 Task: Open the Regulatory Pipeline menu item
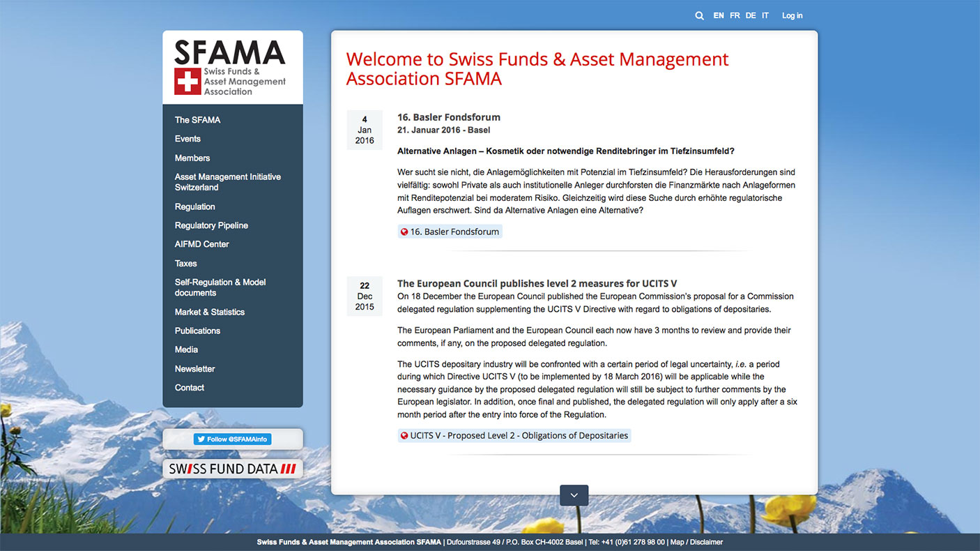click(211, 225)
